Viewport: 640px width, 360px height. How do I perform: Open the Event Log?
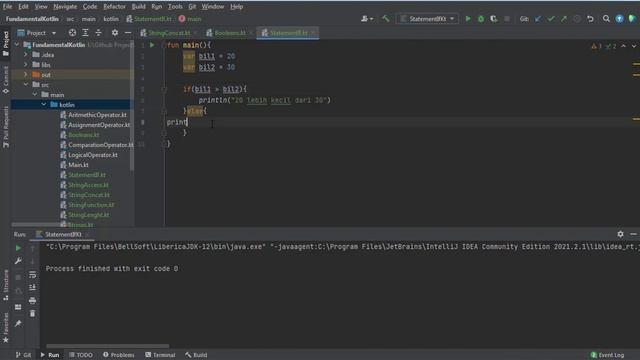[x=607, y=355]
